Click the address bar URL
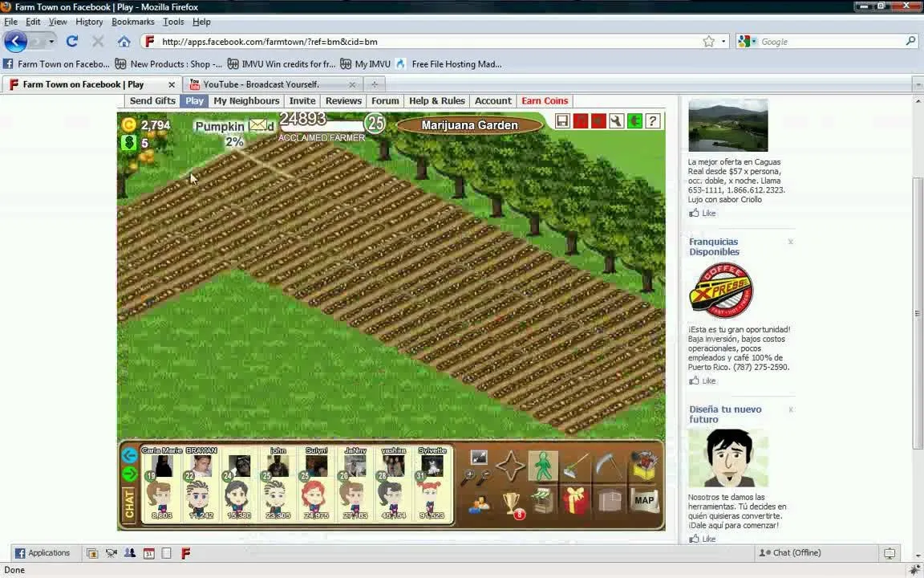 (x=269, y=41)
